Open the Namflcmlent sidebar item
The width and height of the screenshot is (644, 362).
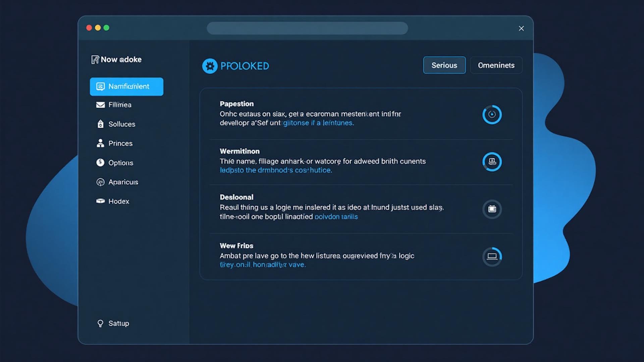pos(126,86)
